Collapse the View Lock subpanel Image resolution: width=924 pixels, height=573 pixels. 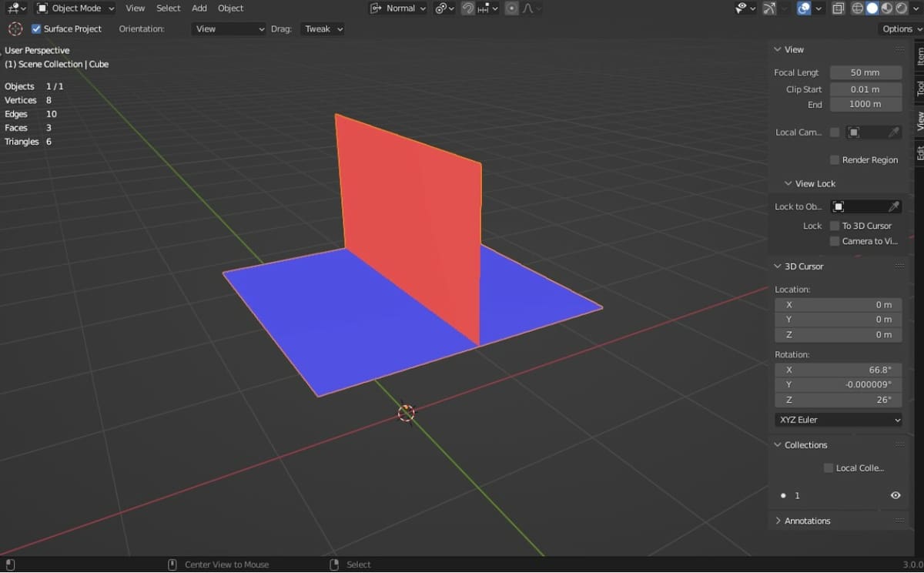788,183
